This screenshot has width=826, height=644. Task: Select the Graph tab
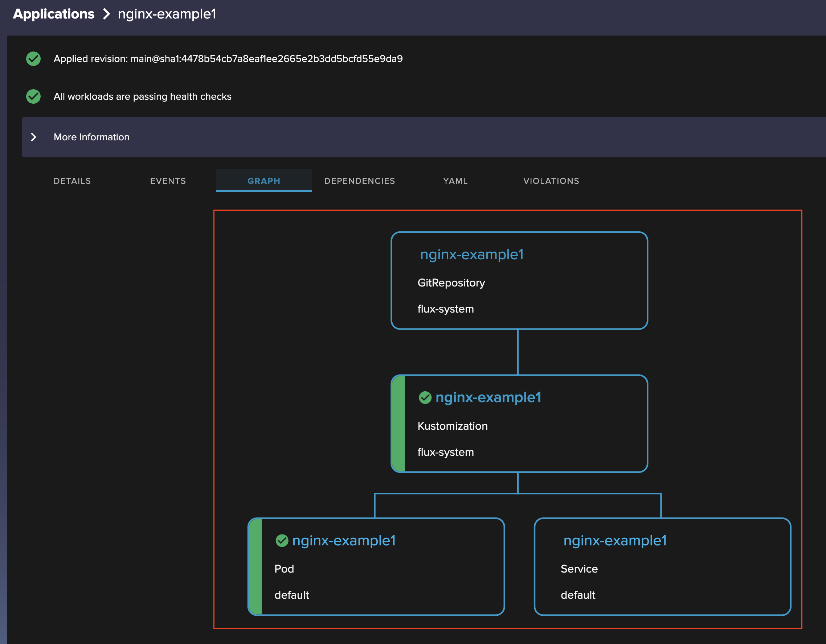(x=263, y=181)
